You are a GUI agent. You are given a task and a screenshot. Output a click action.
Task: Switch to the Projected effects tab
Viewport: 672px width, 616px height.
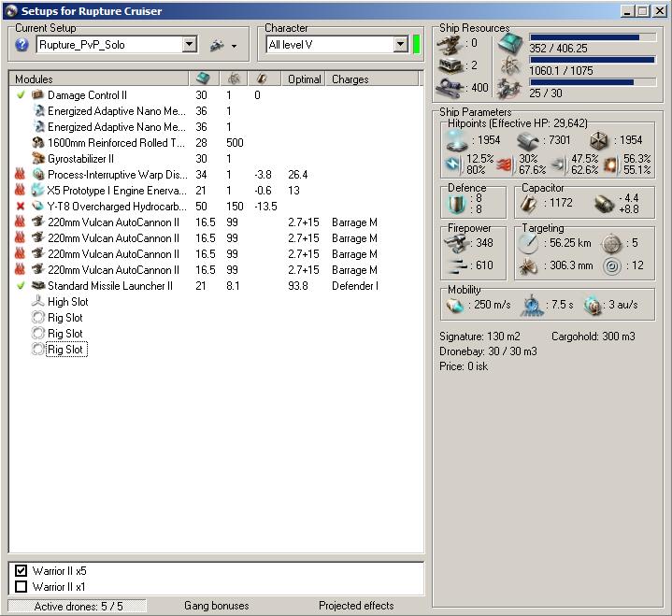click(356, 606)
